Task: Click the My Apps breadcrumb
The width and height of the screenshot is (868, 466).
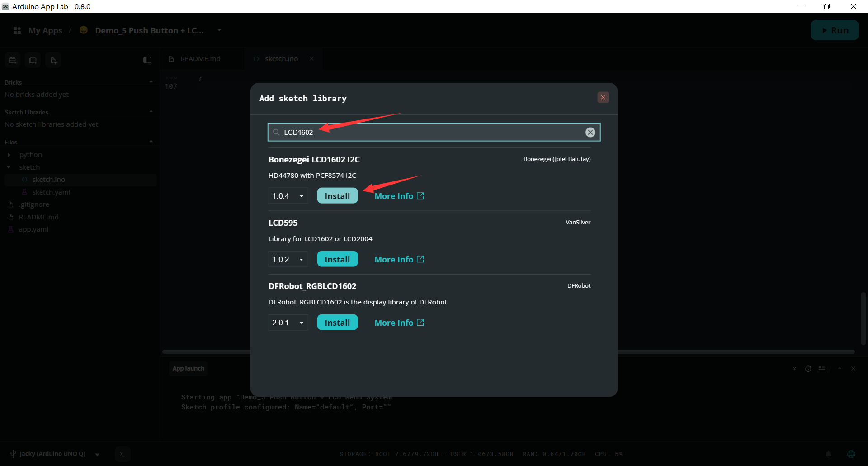Action: [45, 30]
